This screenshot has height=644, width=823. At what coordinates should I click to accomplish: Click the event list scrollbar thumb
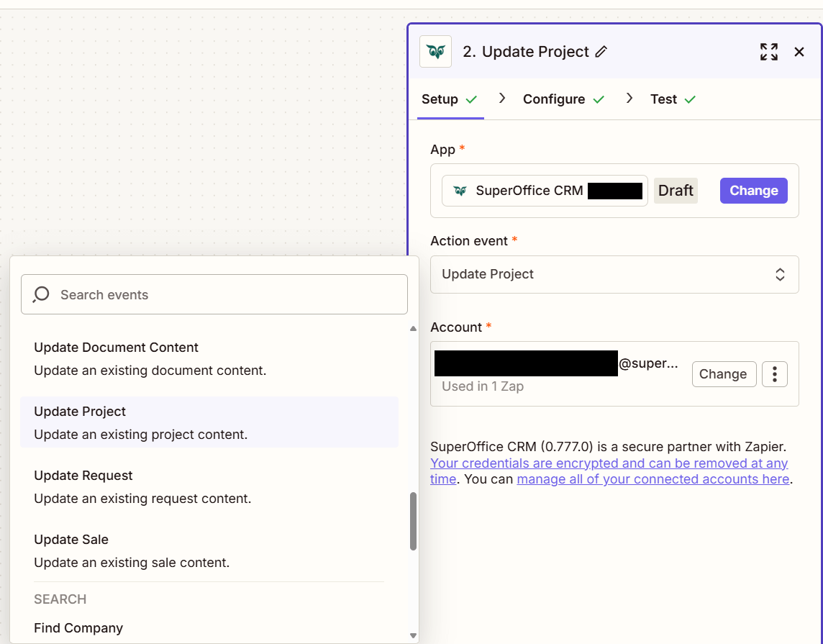(413, 521)
